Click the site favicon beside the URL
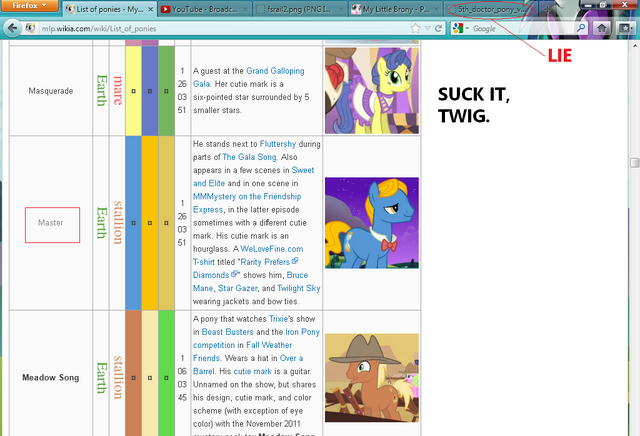 [x=30, y=28]
